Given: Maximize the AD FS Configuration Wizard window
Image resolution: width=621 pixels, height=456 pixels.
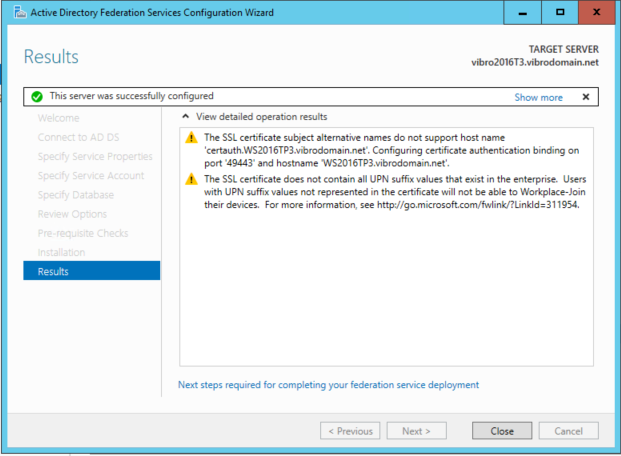Looking at the screenshot, I should 560,13.
